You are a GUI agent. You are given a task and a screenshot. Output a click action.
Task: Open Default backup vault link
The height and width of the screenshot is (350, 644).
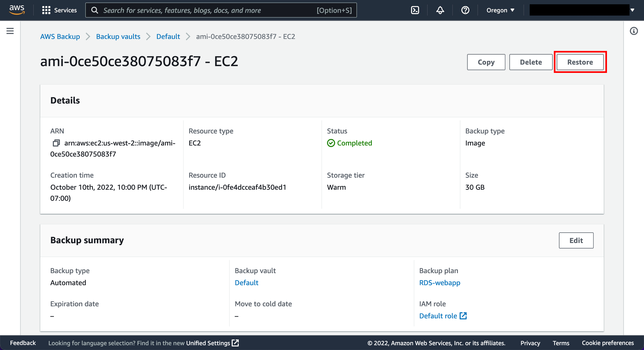click(246, 283)
